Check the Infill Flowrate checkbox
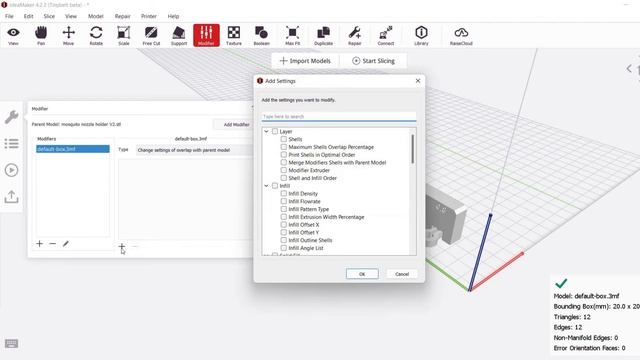This screenshot has height=360, width=640. tap(284, 201)
